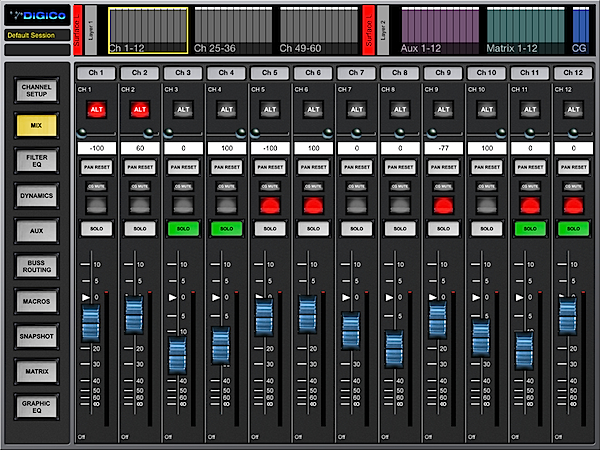Mute channel 10 with its mute button
The image size is (600, 450).
tap(487, 205)
